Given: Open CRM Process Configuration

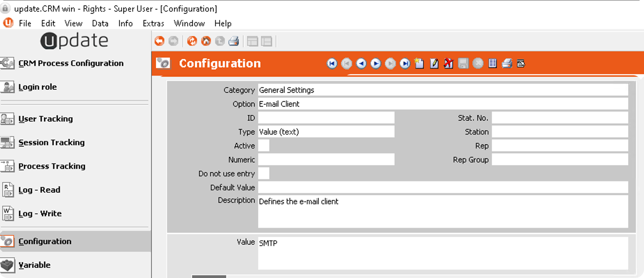Looking at the screenshot, I should pos(71,63).
